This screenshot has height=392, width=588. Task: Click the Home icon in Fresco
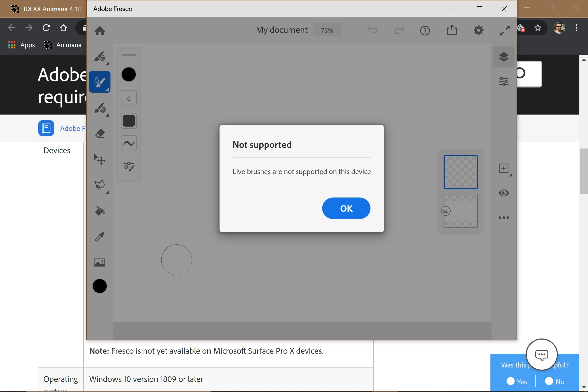click(x=100, y=31)
